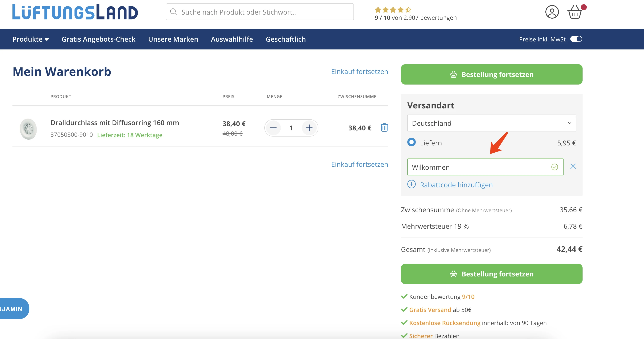
Task: Open the shopping basket icon
Action: pyautogui.click(x=575, y=12)
